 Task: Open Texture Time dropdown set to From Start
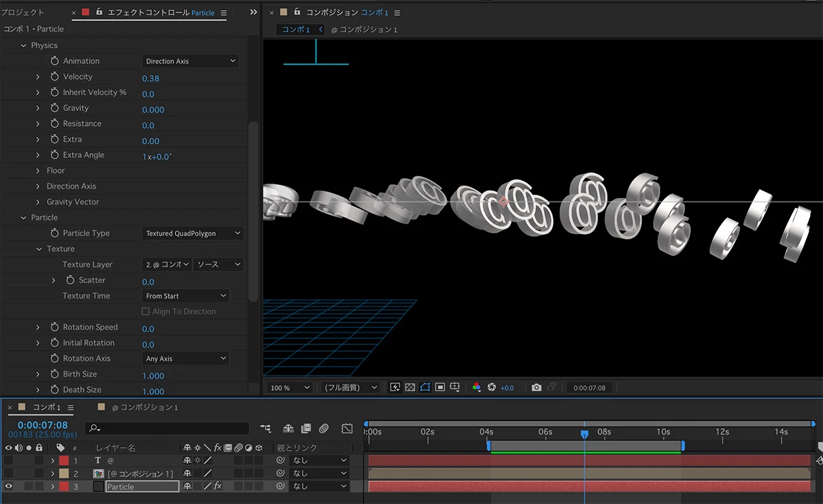186,296
